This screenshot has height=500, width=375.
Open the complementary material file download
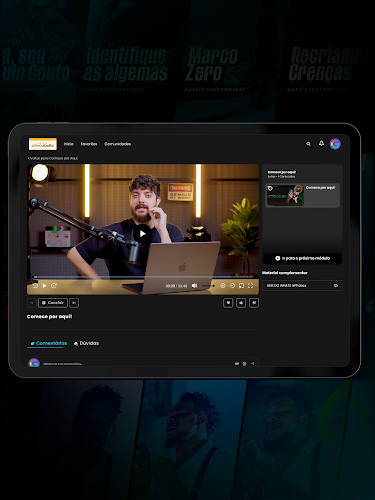coord(302,286)
